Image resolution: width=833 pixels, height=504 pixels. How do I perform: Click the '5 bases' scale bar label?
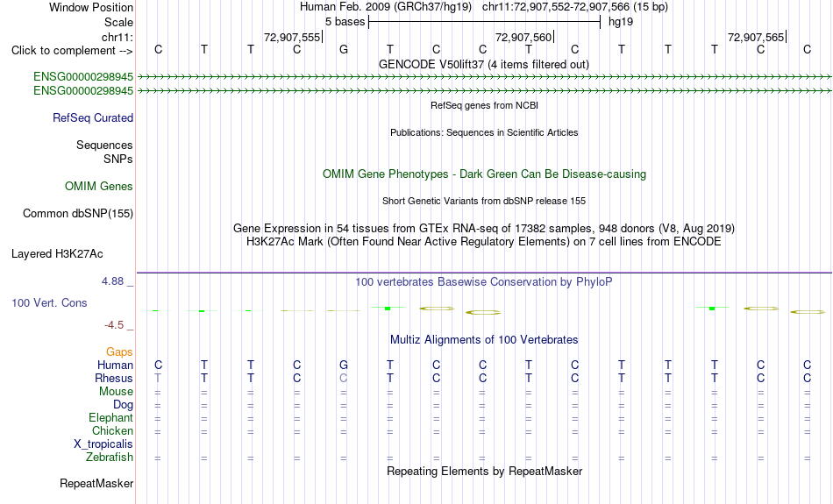pyautogui.click(x=345, y=22)
